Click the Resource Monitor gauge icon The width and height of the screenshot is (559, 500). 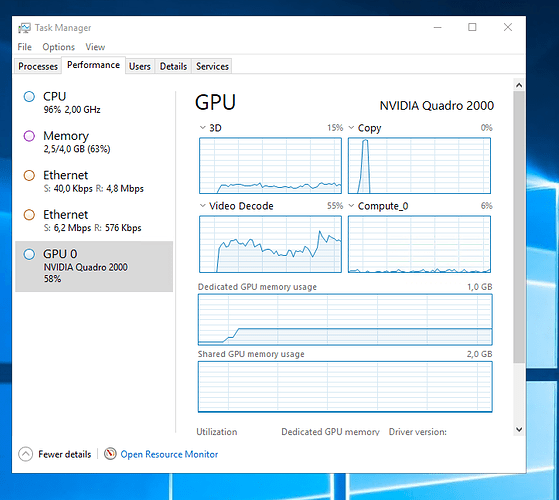(x=110, y=454)
